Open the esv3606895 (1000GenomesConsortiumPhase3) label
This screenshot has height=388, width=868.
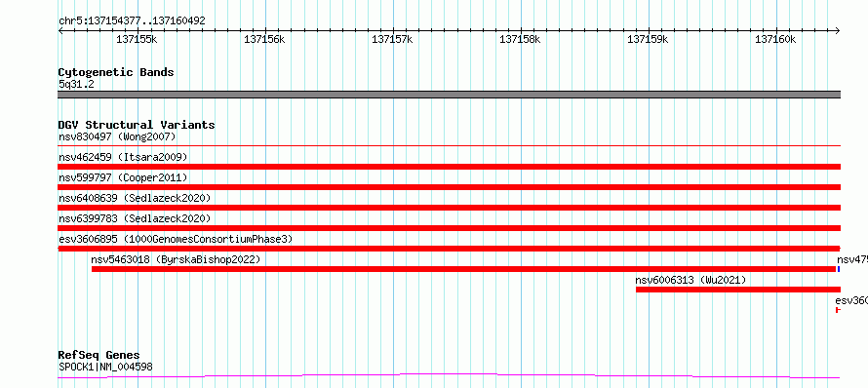tap(176, 239)
